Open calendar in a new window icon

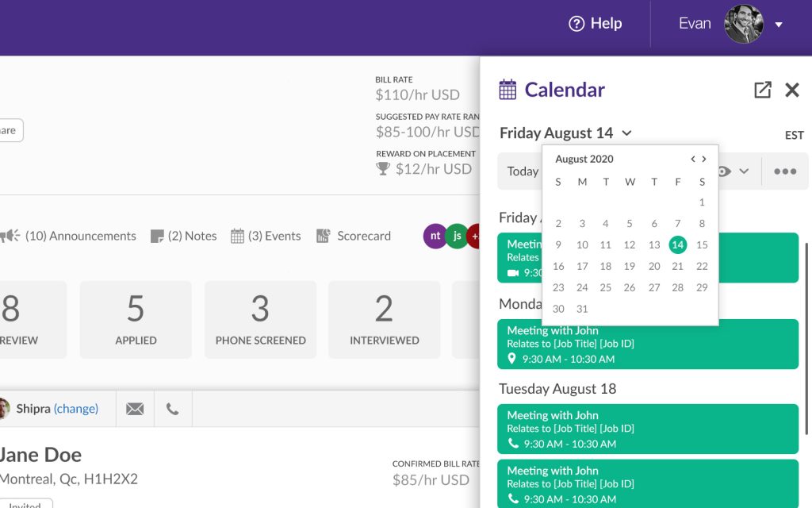(762, 90)
